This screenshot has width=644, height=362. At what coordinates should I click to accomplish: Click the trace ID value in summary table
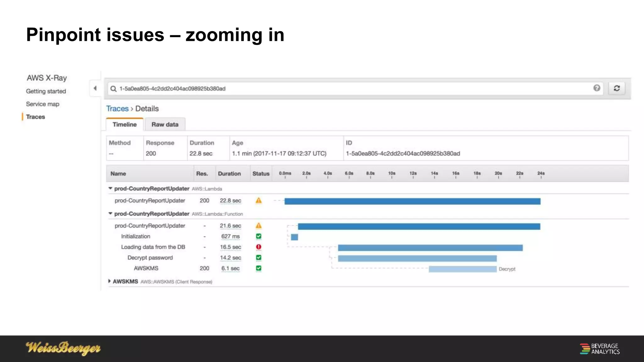coord(403,153)
